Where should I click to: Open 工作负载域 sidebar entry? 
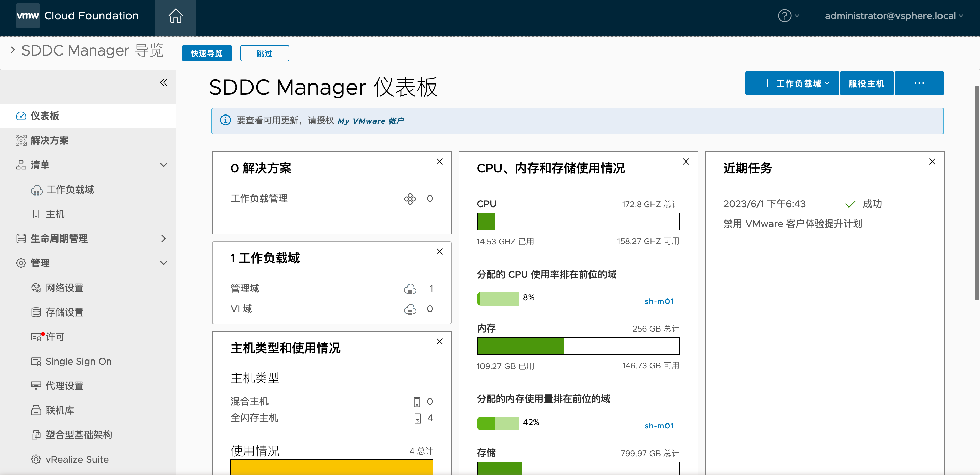(x=70, y=190)
